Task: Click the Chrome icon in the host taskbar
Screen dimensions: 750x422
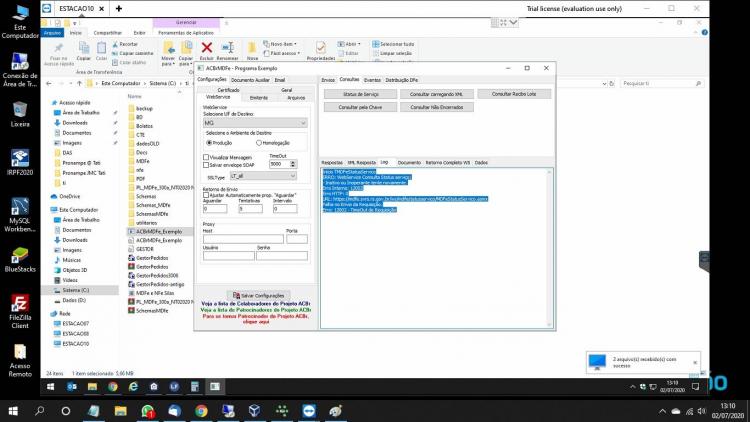Action: point(201,411)
